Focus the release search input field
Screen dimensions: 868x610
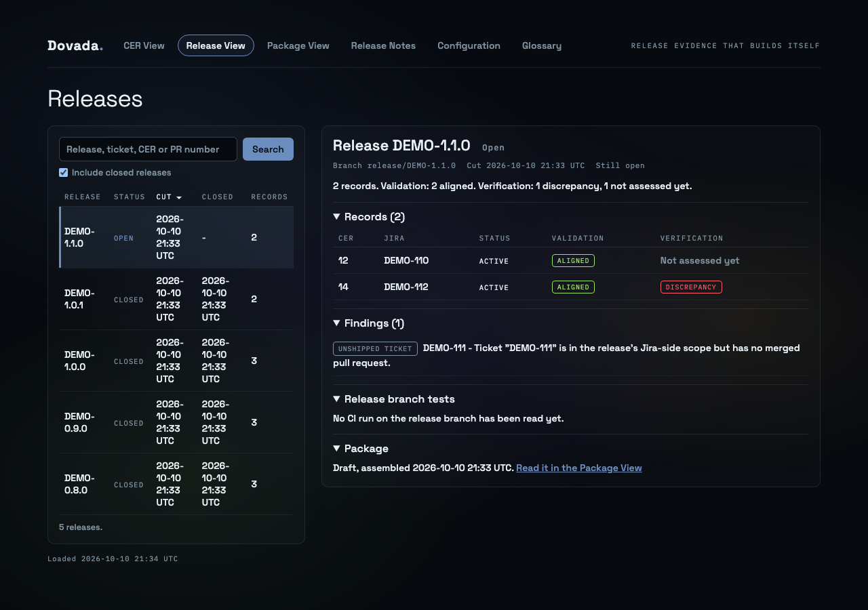[148, 149]
